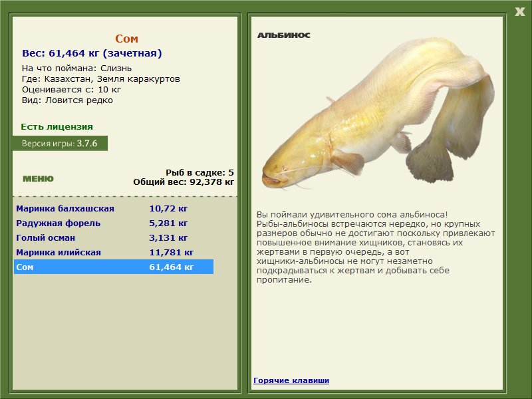The height and width of the screenshot is (399, 532).
Task: Click the Рыб в садке count
Action: tap(200, 172)
